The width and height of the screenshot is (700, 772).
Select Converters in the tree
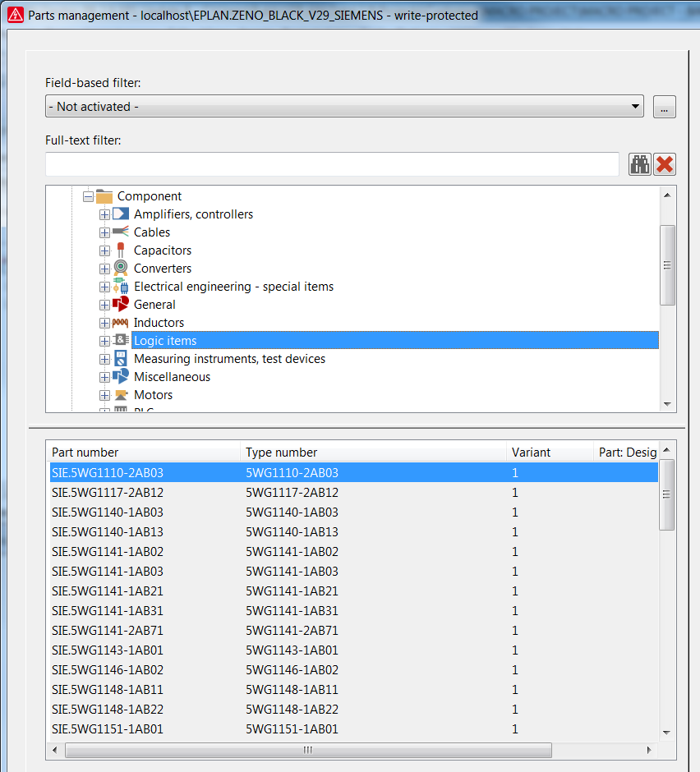(x=163, y=269)
